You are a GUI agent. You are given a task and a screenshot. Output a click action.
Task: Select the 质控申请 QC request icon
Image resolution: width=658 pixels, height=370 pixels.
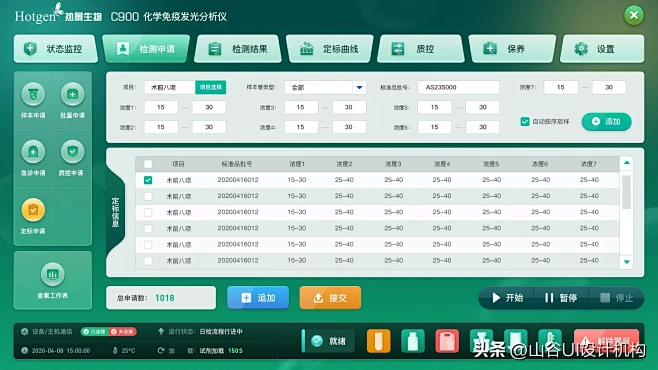coord(72,152)
